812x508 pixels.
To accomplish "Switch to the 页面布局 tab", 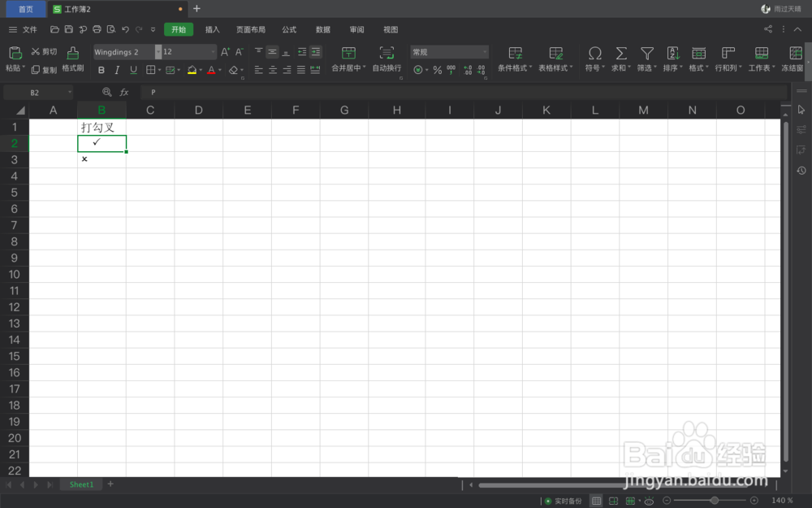I will 251,29.
